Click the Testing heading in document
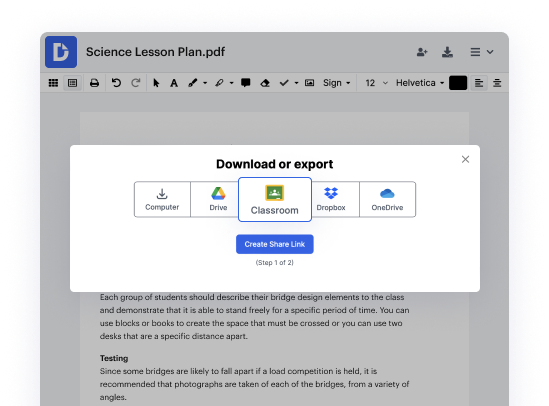This screenshot has width=549, height=406. point(114,358)
